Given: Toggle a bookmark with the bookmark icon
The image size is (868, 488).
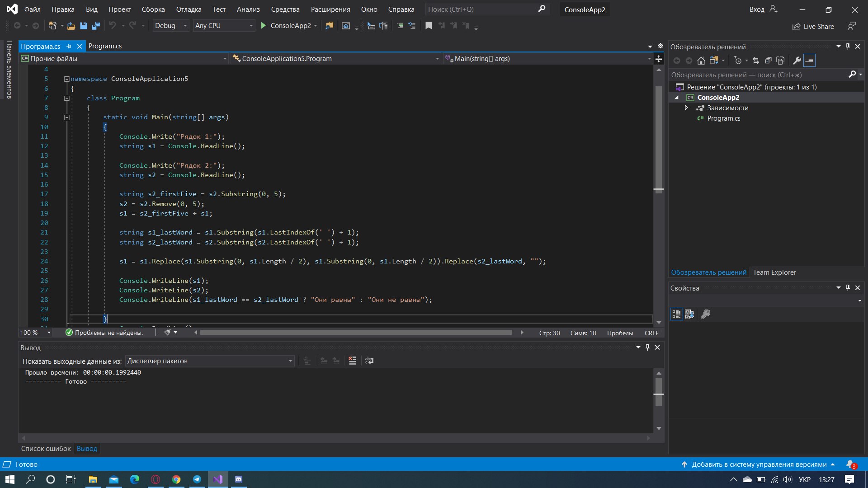Looking at the screenshot, I should click(x=429, y=26).
